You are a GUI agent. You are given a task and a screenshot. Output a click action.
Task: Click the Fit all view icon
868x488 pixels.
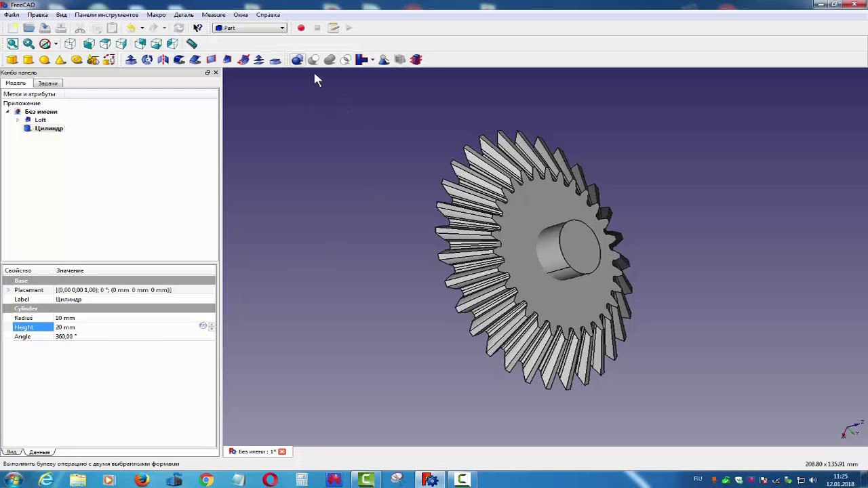tap(12, 43)
